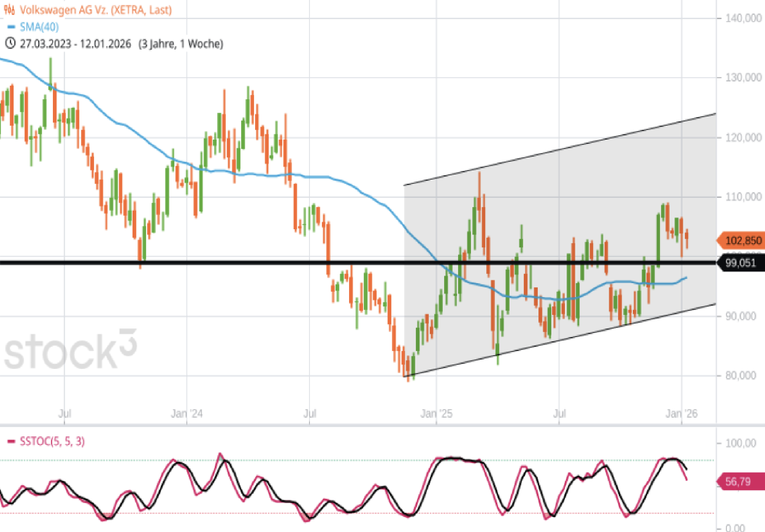
Task: Click the clock icon next to date range
Action: [10, 43]
